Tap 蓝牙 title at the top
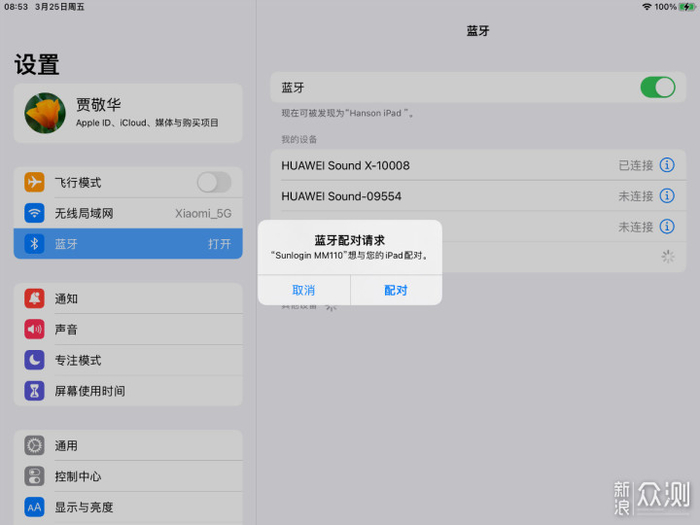Image resolution: width=700 pixels, height=525 pixels. tap(478, 31)
